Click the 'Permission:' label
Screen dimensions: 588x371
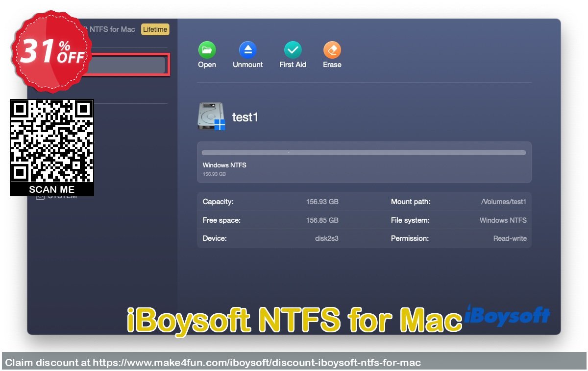click(410, 238)
